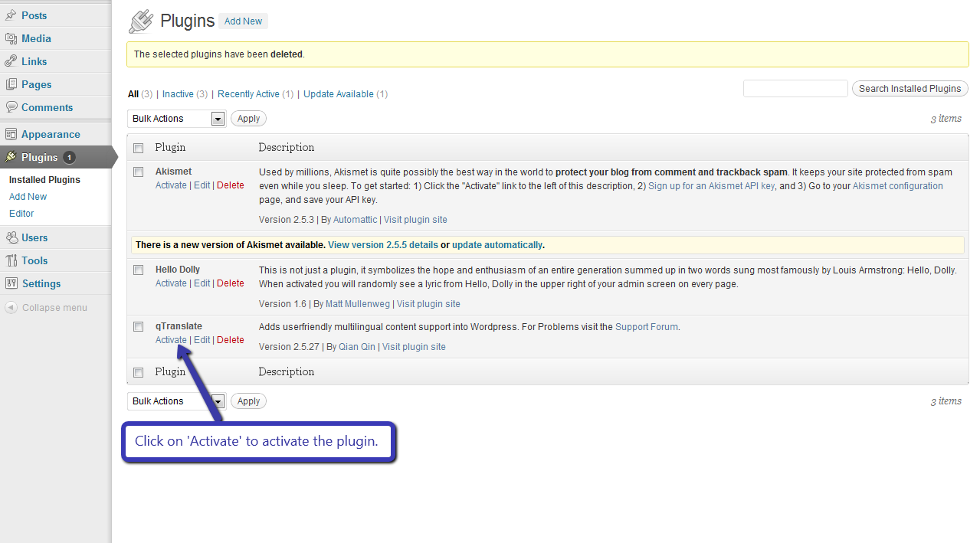Activate the qTranslate plugin
The height and width of the screenshot is (543, 980).
pyautogui.click(x=171, y=340)
